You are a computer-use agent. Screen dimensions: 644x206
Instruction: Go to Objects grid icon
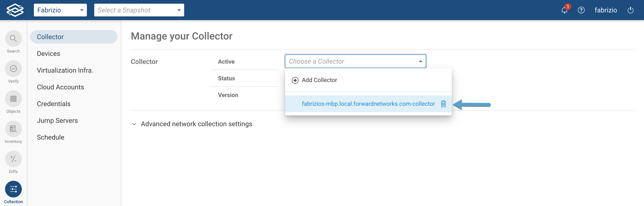click(x=13, y=99)
